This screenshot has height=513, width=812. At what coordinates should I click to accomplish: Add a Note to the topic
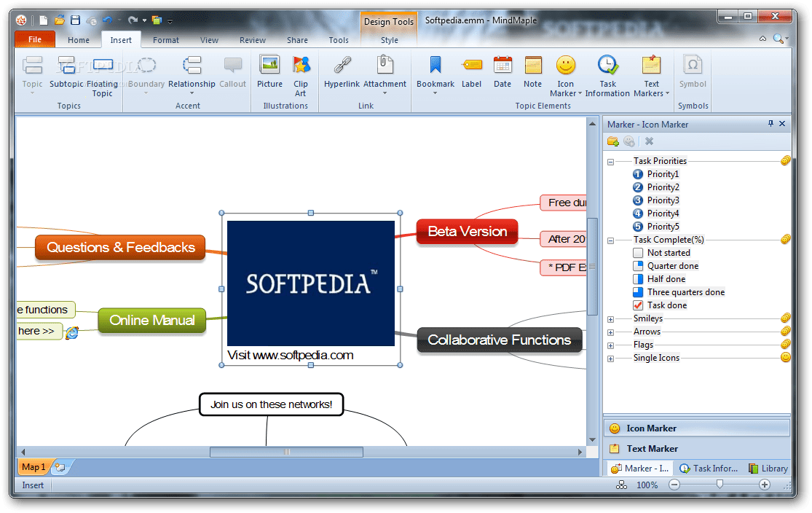tap(533, 73)
